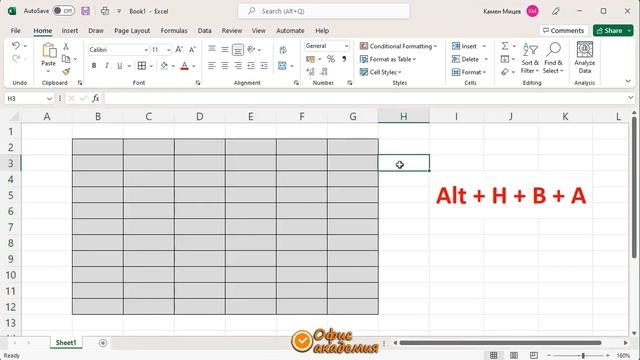Click the AutoSum sigma icon
Image resolution: width=640 pixels, height=360 pixels.
click(505, 46)
